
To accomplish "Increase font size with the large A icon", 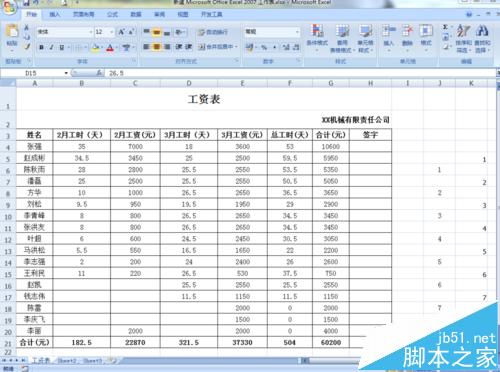I will click(121, 32).
